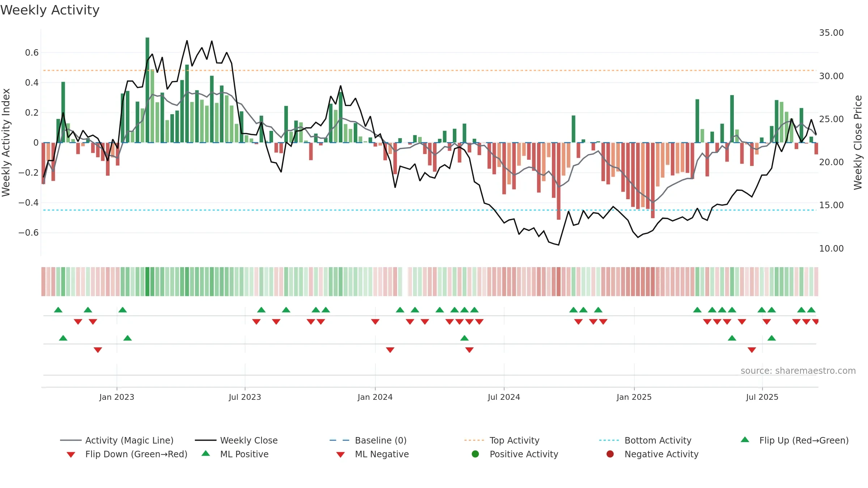Click the 35.00 price axis label
This screenshot has height=488, width=868.
point(831,33)
